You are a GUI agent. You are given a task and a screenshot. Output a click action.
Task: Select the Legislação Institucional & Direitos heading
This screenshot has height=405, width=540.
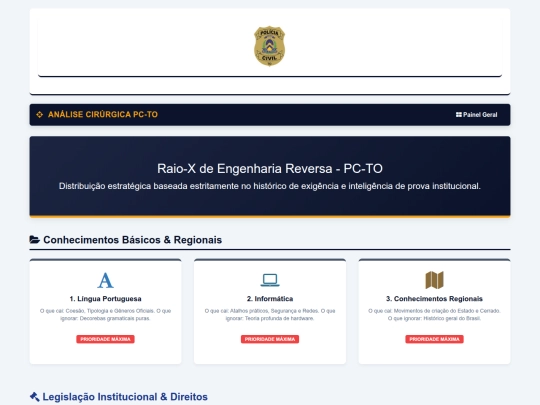[x=125, y=397]
